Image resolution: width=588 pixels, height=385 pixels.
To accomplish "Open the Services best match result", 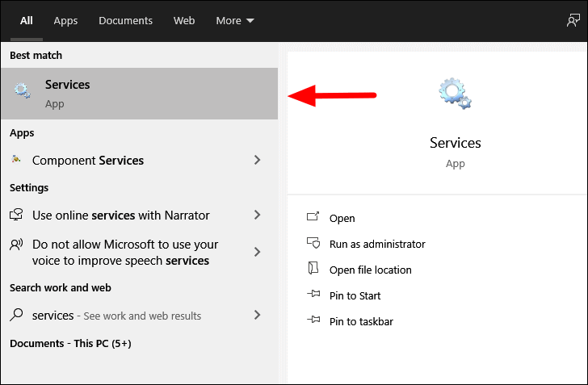I will point(139,94).
